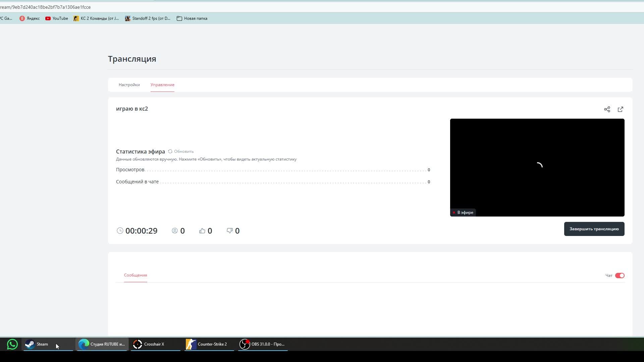Click the live stream preview player
The width and height of the screenshot is (644, 362).
click(x=537, y=167)
